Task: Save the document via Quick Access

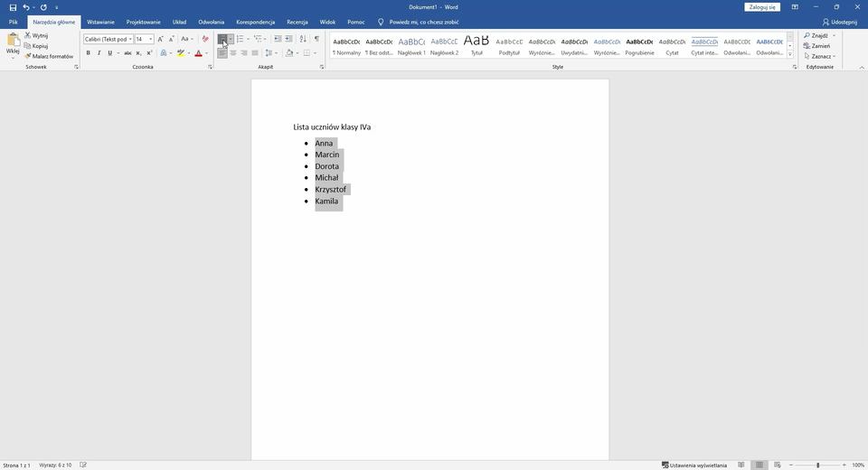Action: pyautogui.click(x=13, y=7)
